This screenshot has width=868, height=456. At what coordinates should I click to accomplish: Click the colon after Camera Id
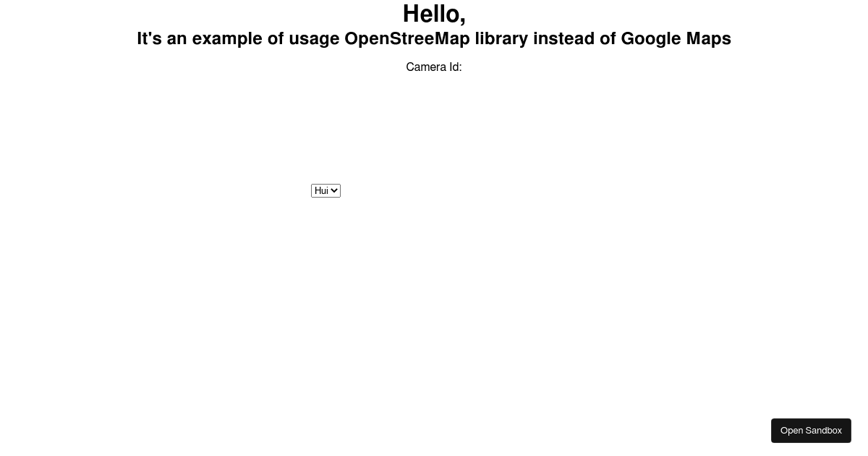[461, 67]
